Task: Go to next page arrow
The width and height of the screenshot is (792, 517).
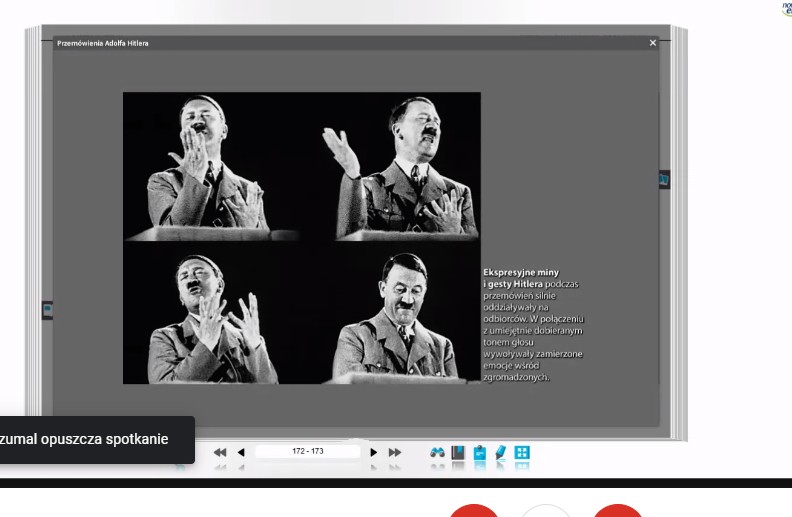Action: point(374,452)
